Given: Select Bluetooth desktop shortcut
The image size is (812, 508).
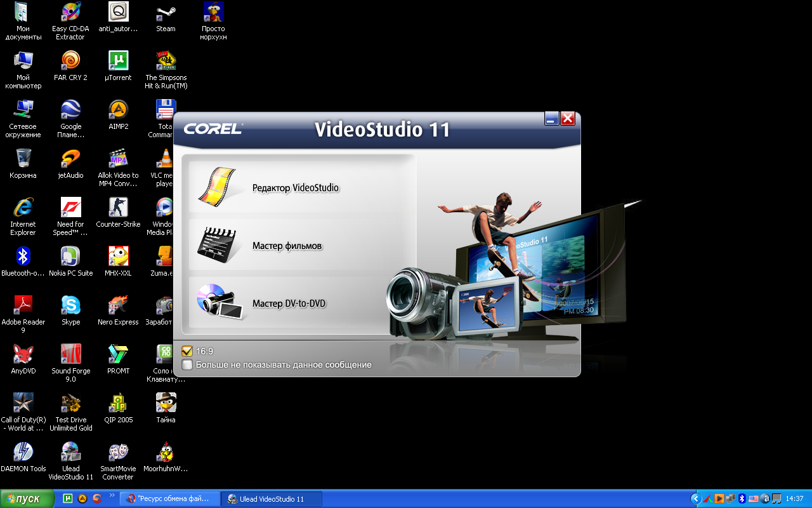Looking at the screenshot, I should tap(23, 262).
